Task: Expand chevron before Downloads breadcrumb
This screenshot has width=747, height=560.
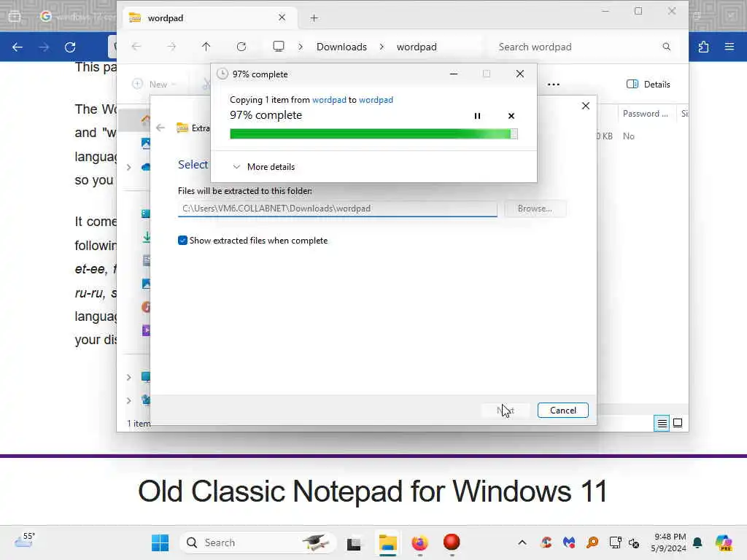Action: (301, 47)
